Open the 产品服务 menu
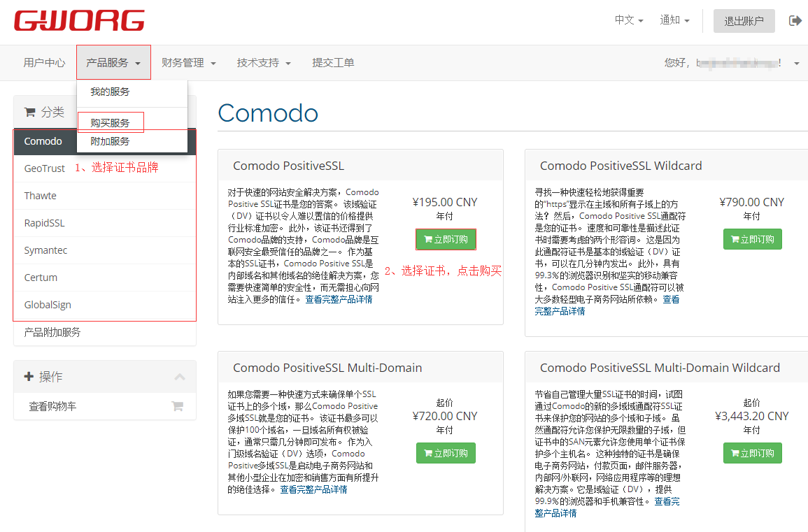The height and width of the screenshot is (532, 808). (x=113, y=63)
